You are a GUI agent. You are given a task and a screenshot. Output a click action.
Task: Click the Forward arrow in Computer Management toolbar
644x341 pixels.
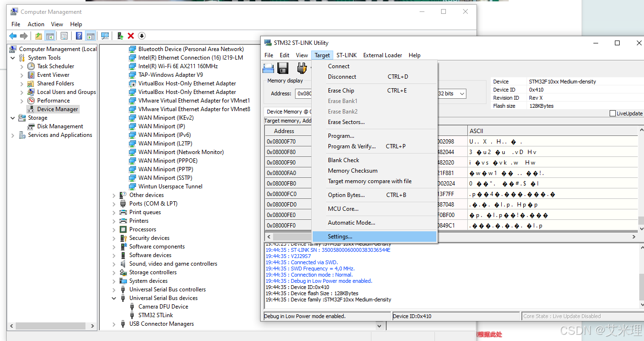23,36
